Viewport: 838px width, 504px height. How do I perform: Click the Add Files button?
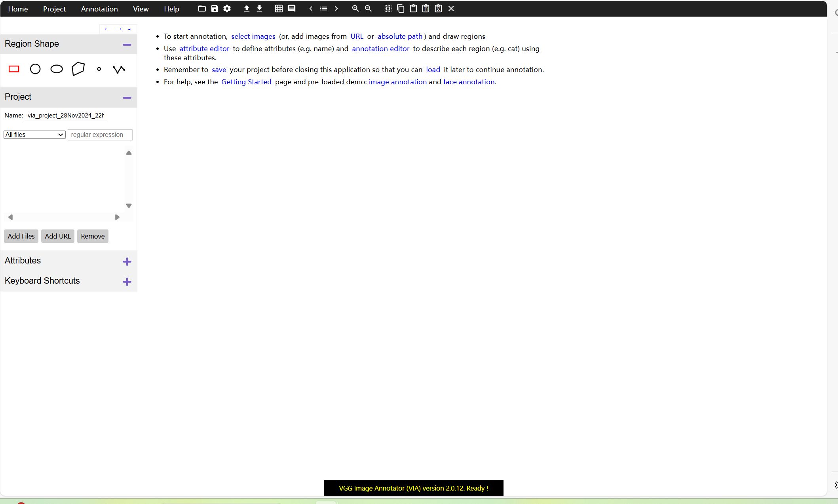coord(21,236)
